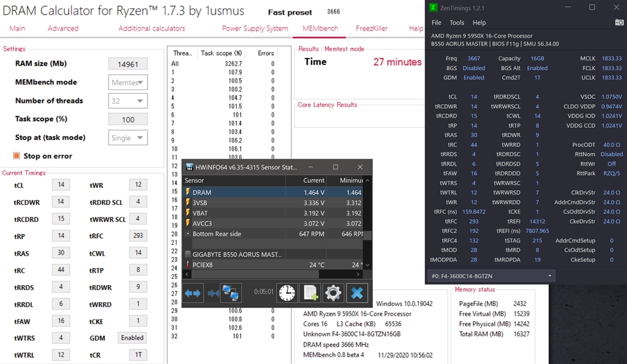Screen dimensions: 627x364
Task: Click the GDM Enabled field
Action: (132, 338)
